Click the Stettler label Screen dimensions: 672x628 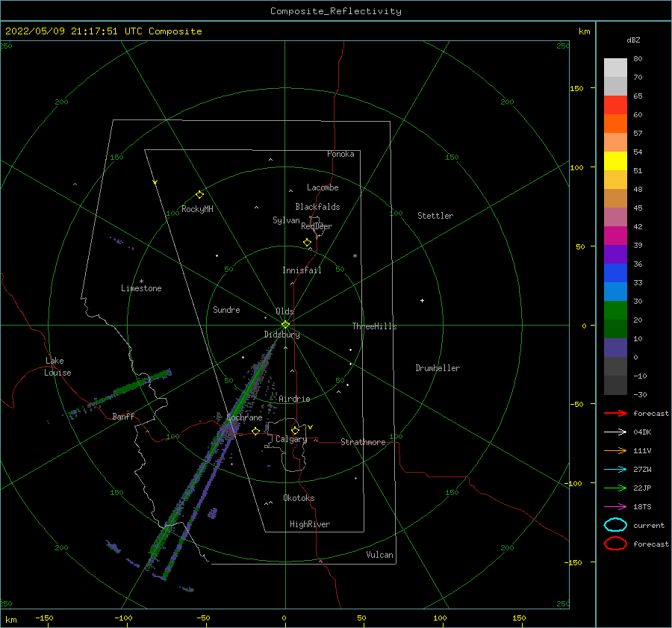click(x=435, y=216)
